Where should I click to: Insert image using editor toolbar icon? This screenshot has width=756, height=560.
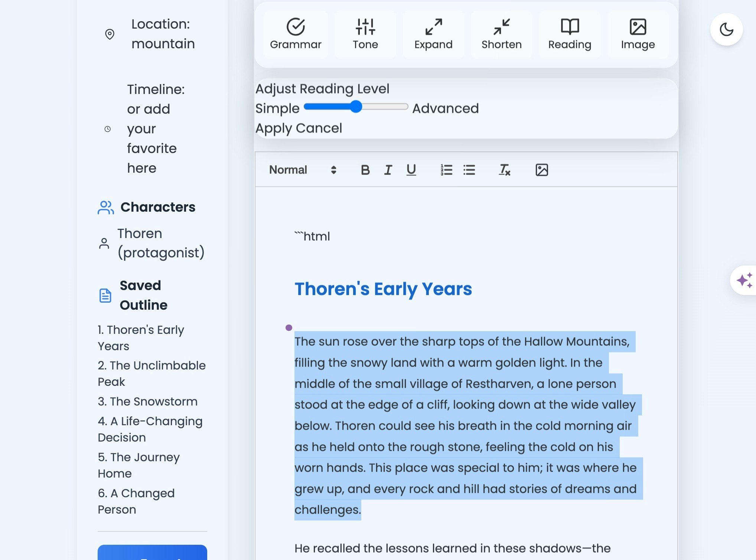[541, 170]
